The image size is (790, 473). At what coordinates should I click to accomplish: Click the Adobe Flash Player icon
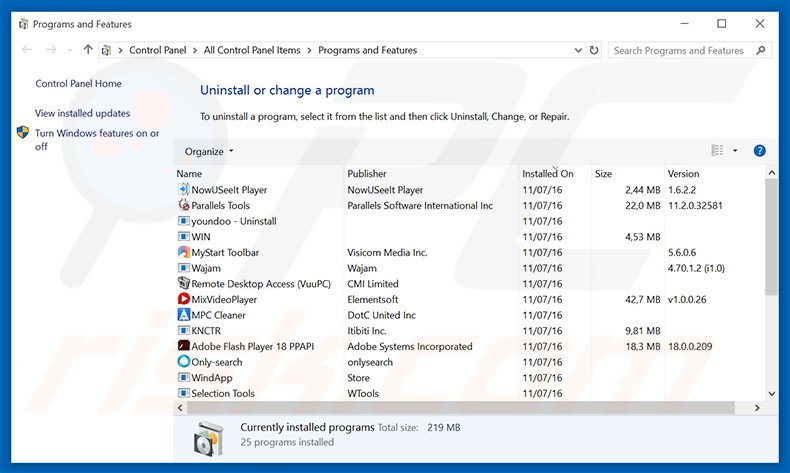click(x=183, y=346)
